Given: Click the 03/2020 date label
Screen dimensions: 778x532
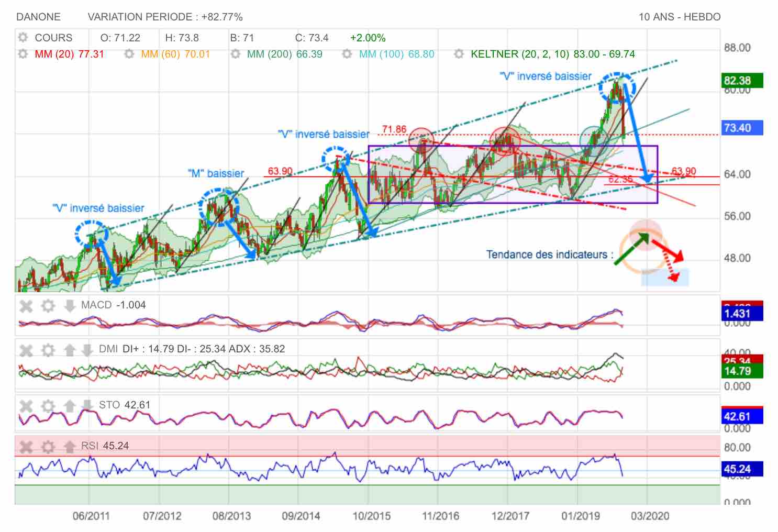Looking at the screenshot, I should coord(650,516).
